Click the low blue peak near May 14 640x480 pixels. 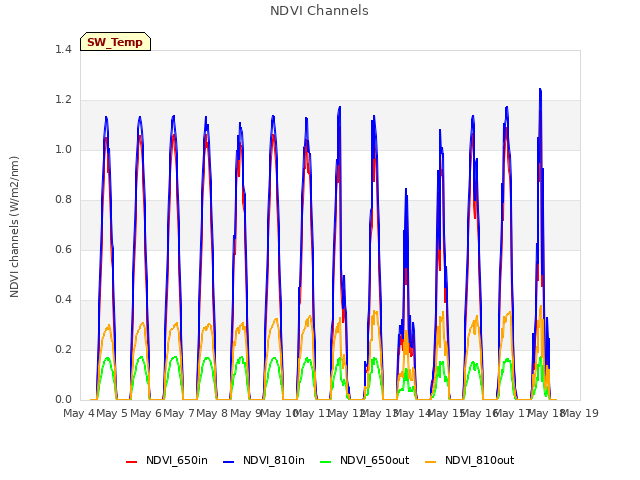point(406,189)
